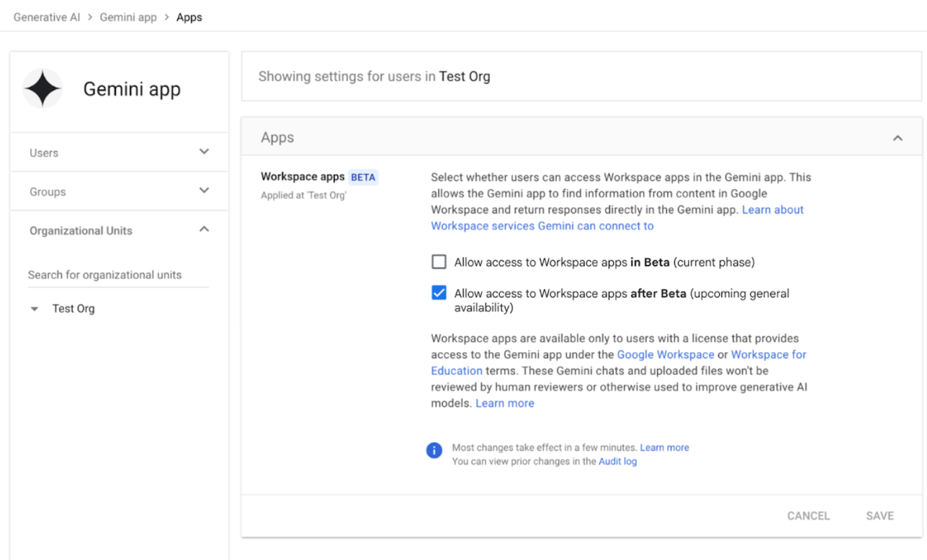This screenshot has height=560, width=927.
Task: Collapse the Test Org tree arrow
Action: (x=34, y=309)
